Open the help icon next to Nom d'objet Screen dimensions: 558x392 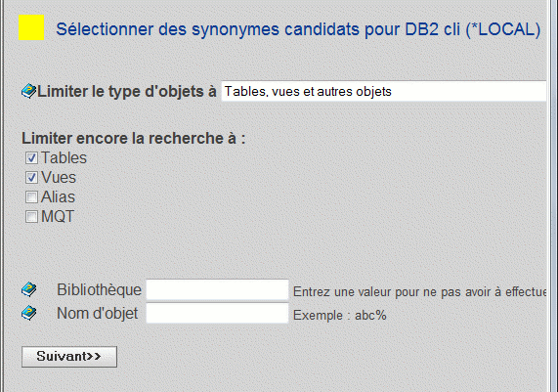coord(28,313)
